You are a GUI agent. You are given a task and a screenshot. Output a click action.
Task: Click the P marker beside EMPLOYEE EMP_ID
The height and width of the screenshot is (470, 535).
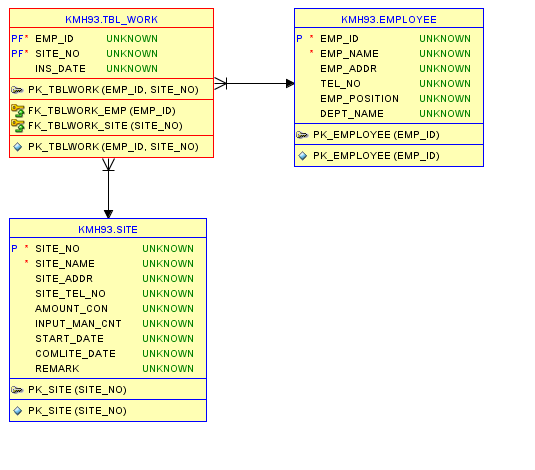tap(299, 39)
